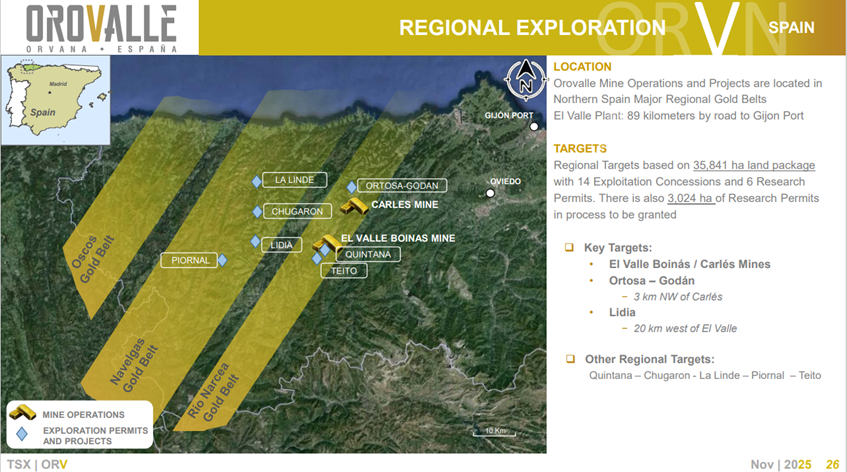Click the 10 Km scale bar
Screen dimensions: 847x472
(495, 431)
